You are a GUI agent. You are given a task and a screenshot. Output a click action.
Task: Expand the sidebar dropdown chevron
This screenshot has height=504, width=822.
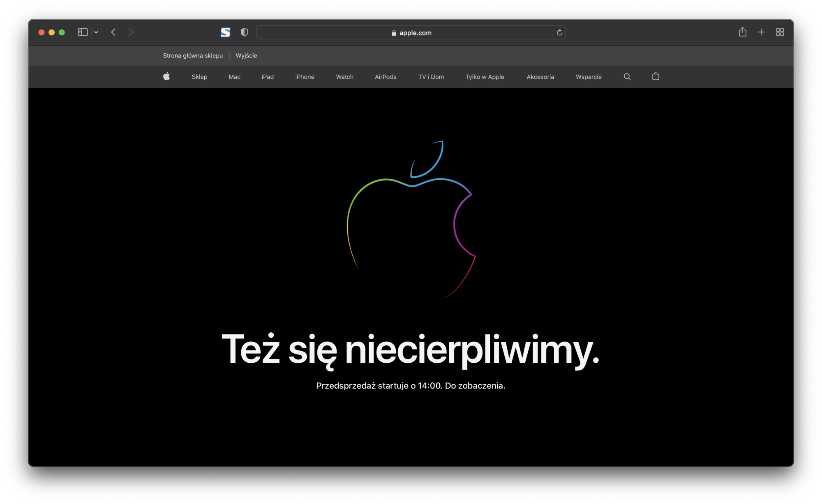96,32
